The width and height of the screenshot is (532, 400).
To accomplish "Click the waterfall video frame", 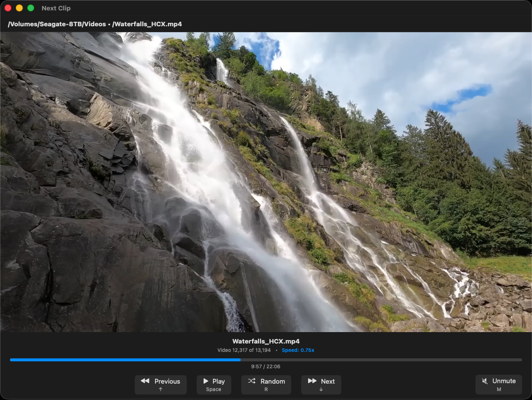I will point(266,182).
